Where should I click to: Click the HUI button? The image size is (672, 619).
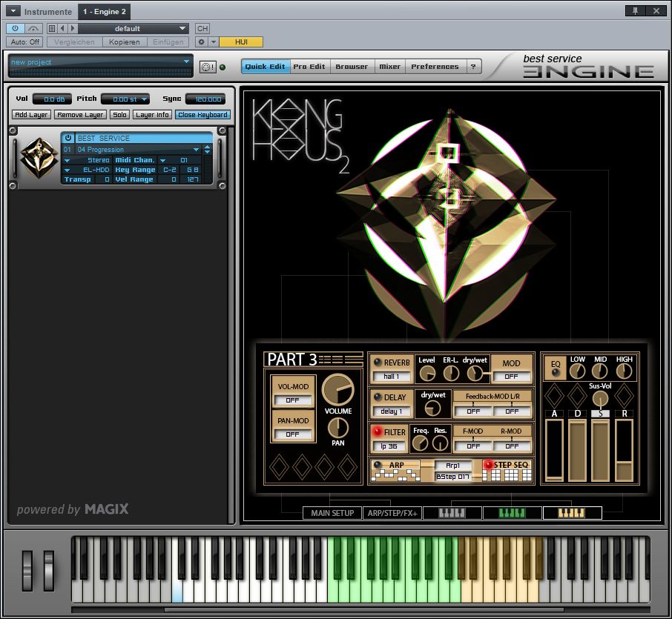241,42
